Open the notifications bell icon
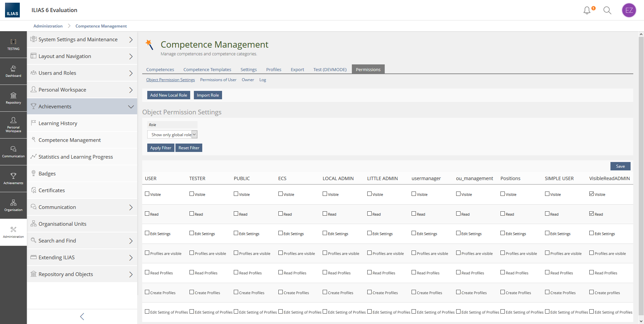 click(587, 10)
